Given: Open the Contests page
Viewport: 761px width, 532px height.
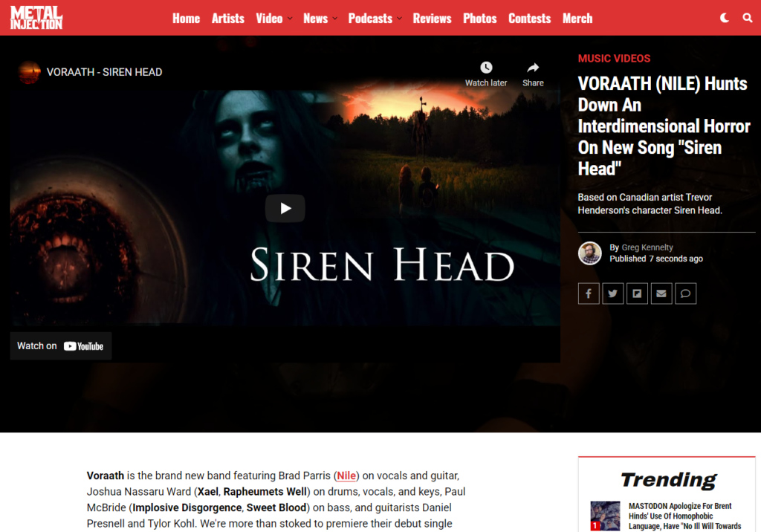Looking at the screenshot, I should coord(529,19).
